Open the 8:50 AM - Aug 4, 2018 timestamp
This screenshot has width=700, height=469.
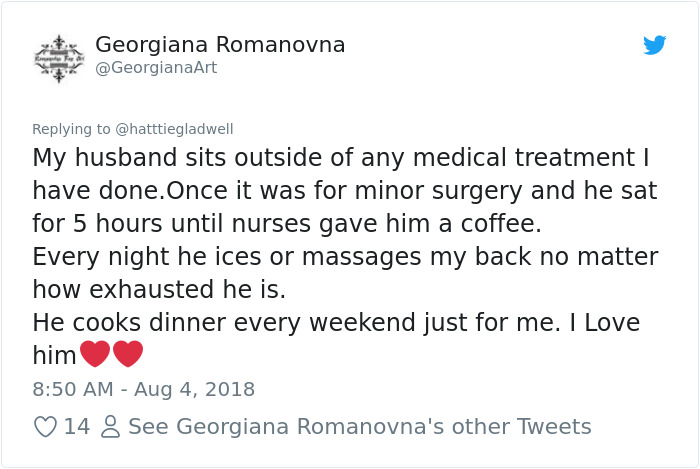(x=144, y=389)
